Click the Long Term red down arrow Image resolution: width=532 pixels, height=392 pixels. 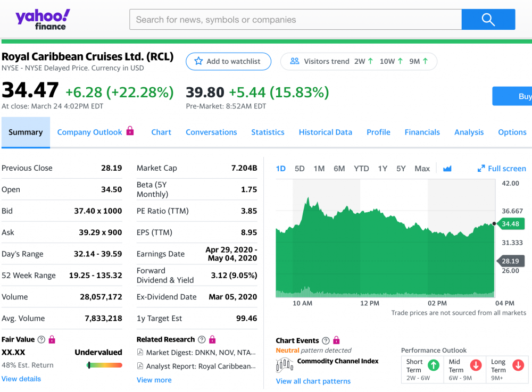coord(518,365)
